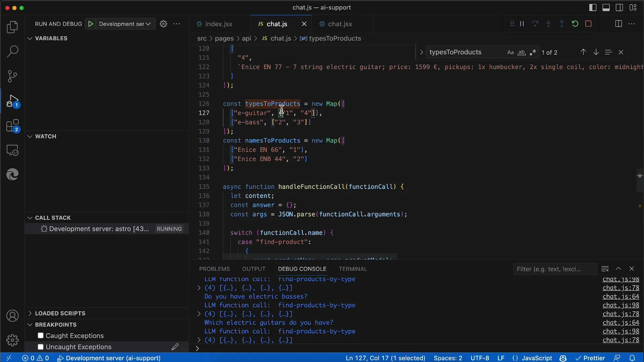The image size is (644, 362).
Task: Expand the last (4) array console output
Action: click(x=199, y=340)
